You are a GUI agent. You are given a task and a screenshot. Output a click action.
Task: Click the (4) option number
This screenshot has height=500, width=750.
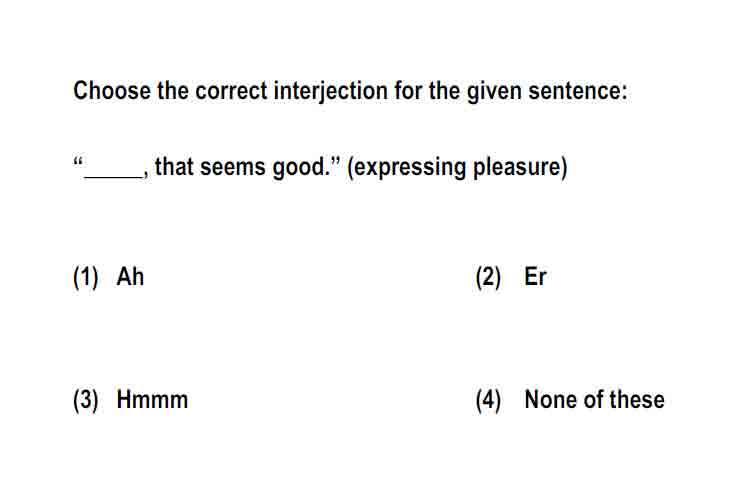[488, 400]
